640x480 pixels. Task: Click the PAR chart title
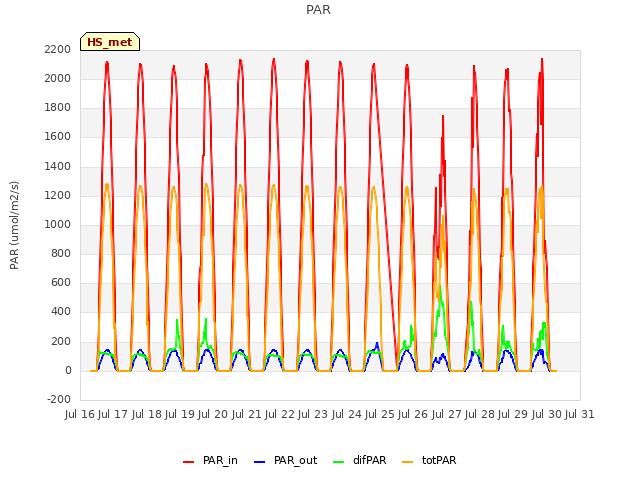pos(318,9)
